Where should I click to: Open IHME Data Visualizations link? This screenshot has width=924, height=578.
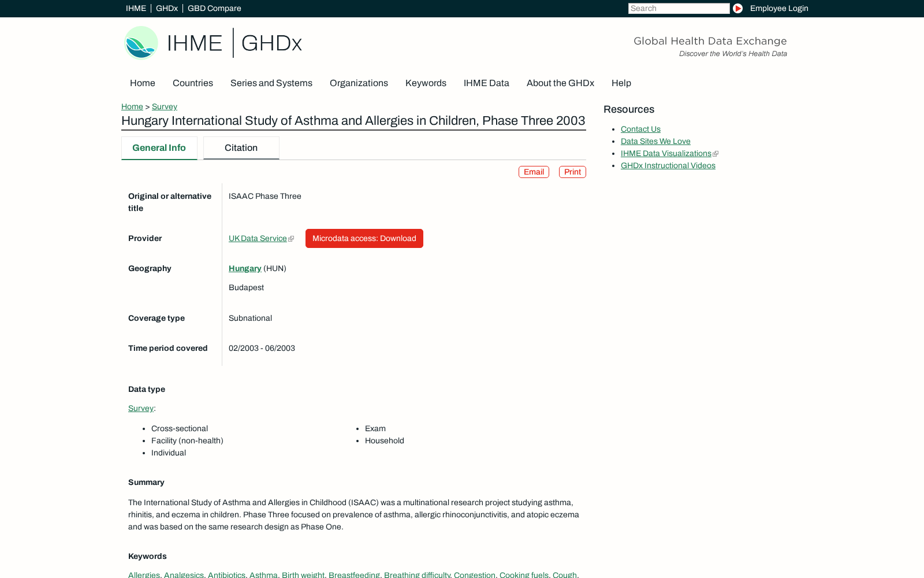coord(666,153)
